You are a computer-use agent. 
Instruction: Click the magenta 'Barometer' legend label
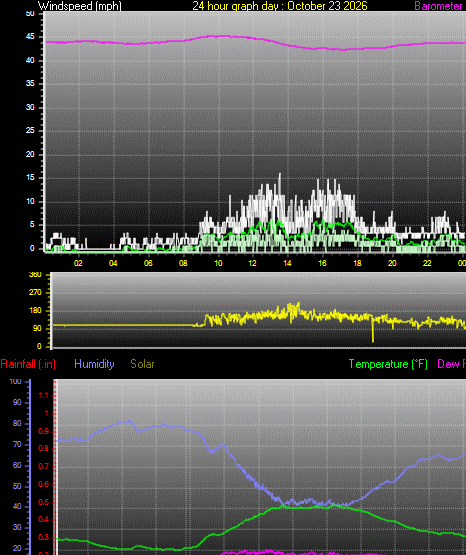tap(438, 6)
